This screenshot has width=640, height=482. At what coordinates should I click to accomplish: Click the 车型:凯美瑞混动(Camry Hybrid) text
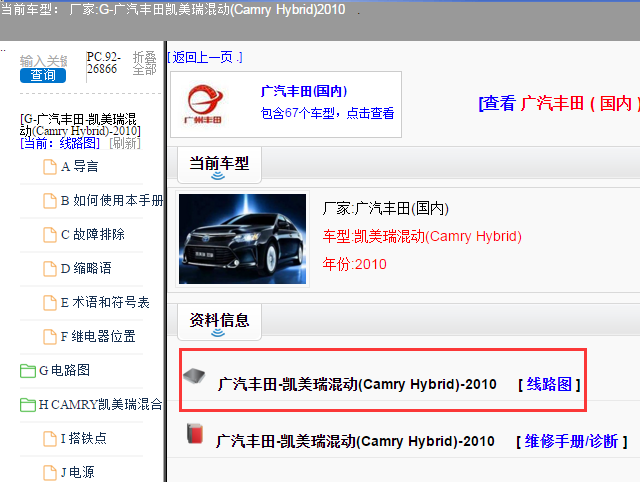(x=422, y=236)
